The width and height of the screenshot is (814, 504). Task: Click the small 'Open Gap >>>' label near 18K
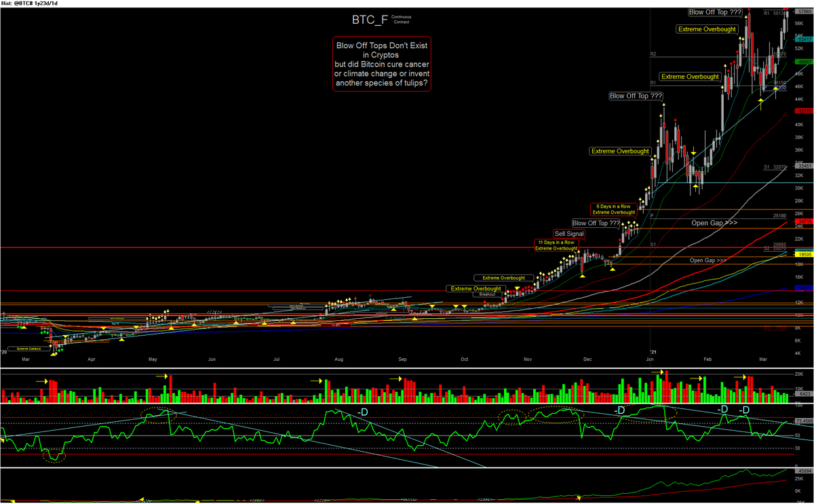708,260
